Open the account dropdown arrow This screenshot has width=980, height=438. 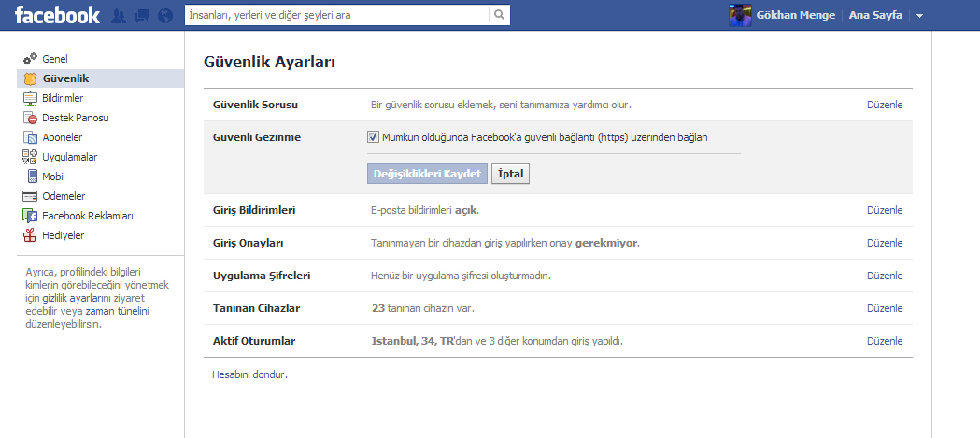919,16
